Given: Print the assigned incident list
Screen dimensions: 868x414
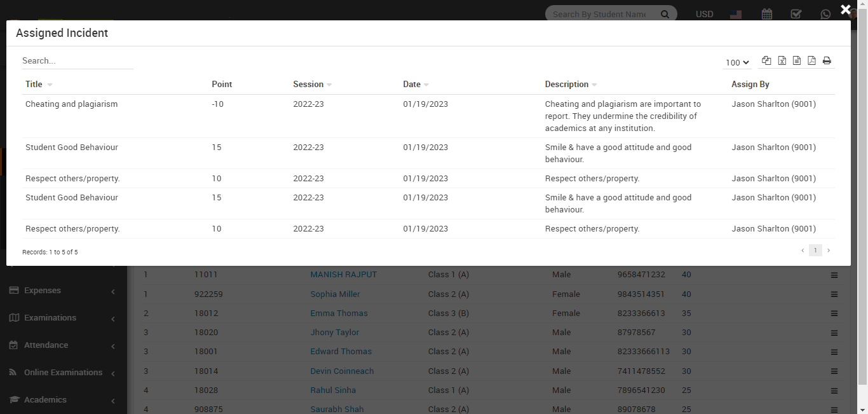Looking at the screenshot, I should pos(827,61).
